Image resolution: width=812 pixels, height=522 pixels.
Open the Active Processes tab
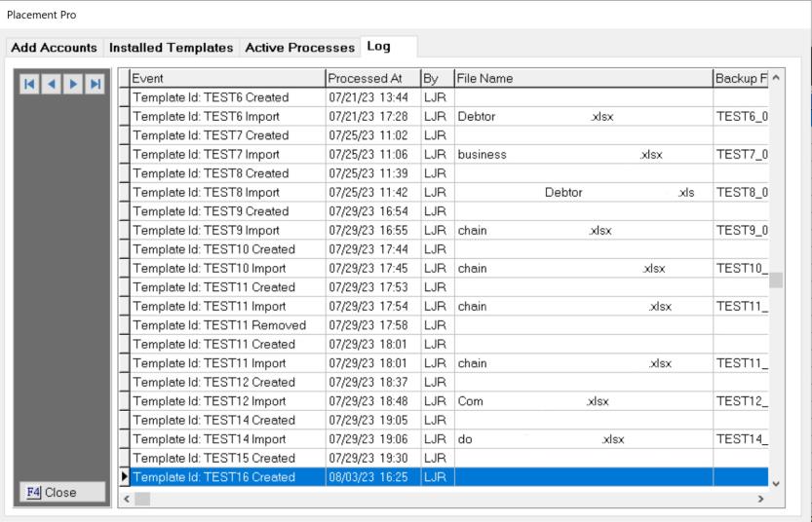point(299,47)
